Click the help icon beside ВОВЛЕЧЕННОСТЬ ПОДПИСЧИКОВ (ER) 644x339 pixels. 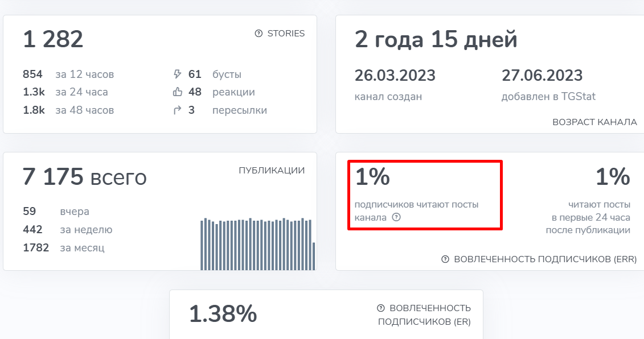(381, 308)
